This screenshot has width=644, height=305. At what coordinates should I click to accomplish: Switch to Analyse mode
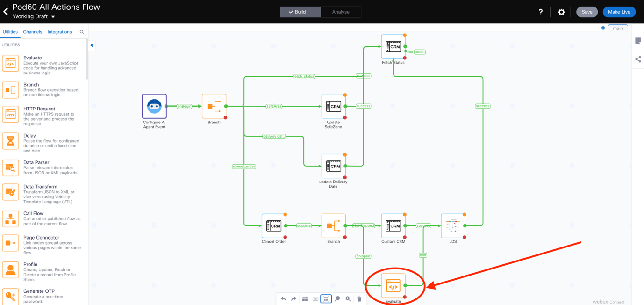point(341,12)
